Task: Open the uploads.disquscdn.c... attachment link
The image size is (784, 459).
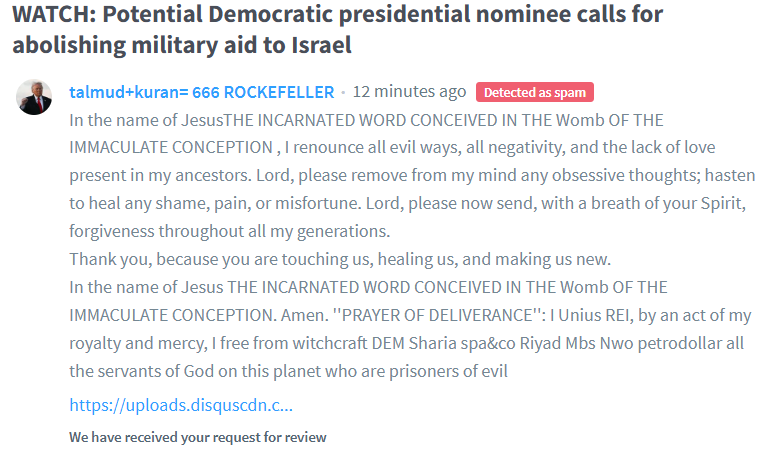Action: click(x=181, y=406)
